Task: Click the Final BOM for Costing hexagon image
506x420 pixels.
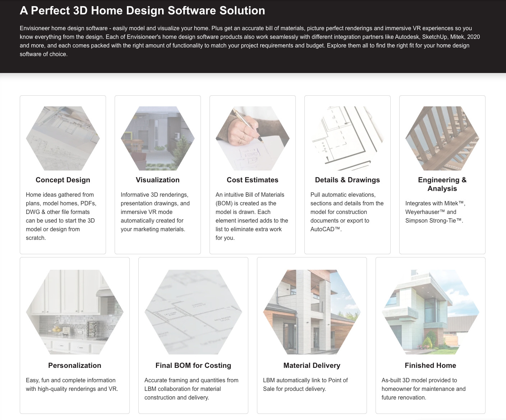Action: [x=193, y=312]
